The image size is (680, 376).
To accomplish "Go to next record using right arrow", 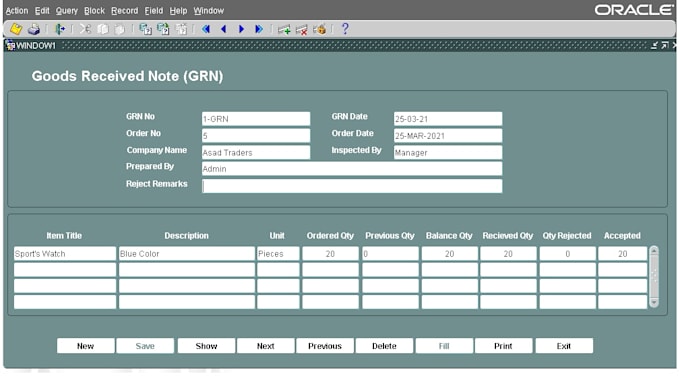I will (x=241, y=29).
